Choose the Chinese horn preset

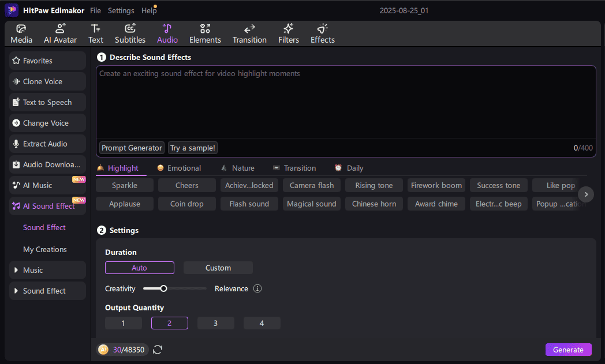374,204
